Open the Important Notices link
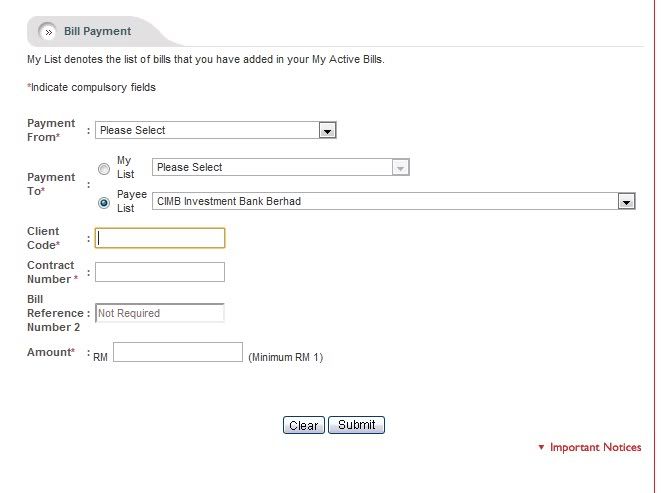This screenshot has width=662, height=493. point(595,448)
